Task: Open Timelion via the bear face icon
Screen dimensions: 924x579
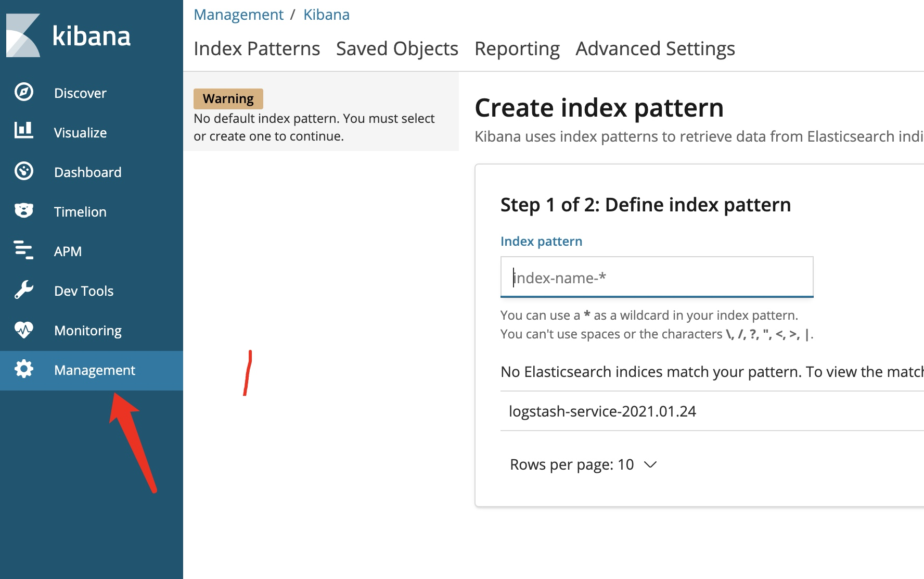Action: pyautogui.click(x=23, y=211)
